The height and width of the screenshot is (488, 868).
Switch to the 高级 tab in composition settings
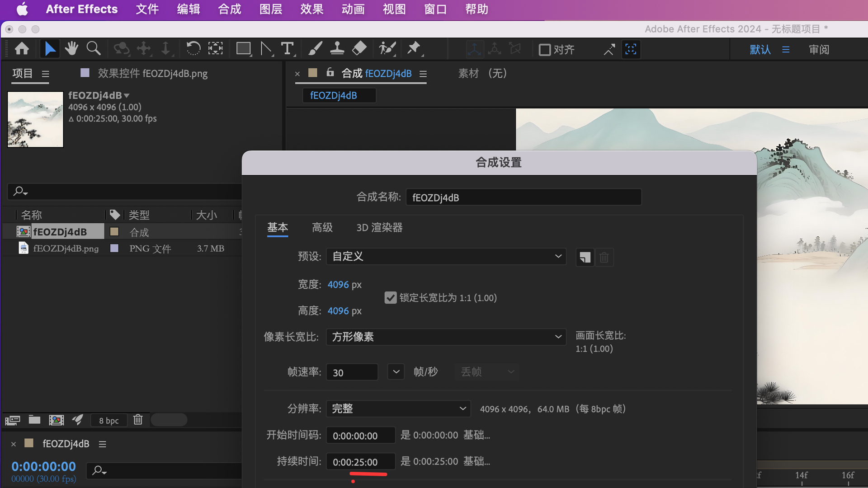coord(322,228)
